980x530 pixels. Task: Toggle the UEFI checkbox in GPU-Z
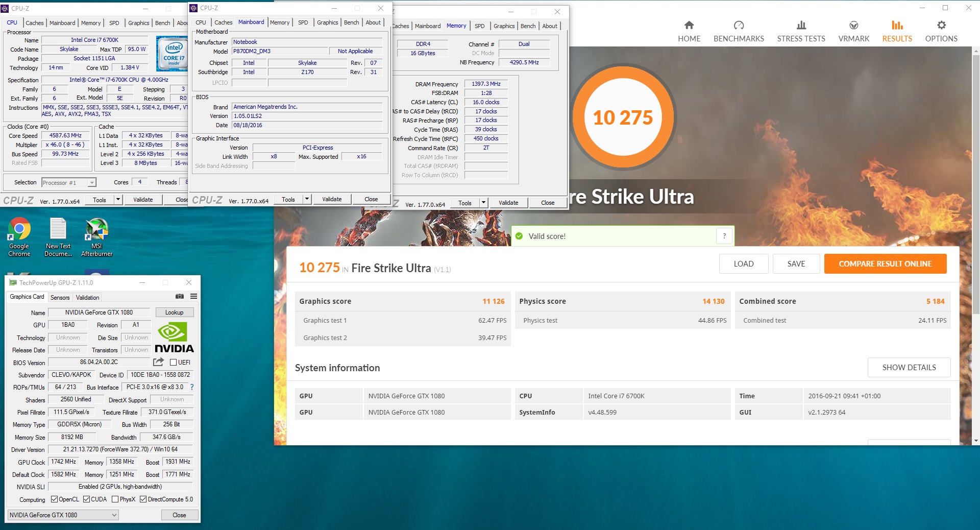point(173,363)
